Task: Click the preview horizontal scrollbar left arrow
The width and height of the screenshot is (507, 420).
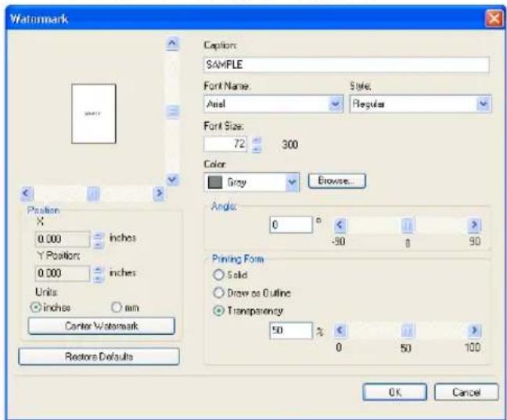Action: click(27, 193)
